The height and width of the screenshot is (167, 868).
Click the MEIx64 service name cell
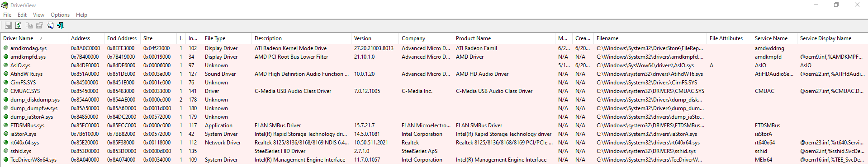tap(764, 160)
